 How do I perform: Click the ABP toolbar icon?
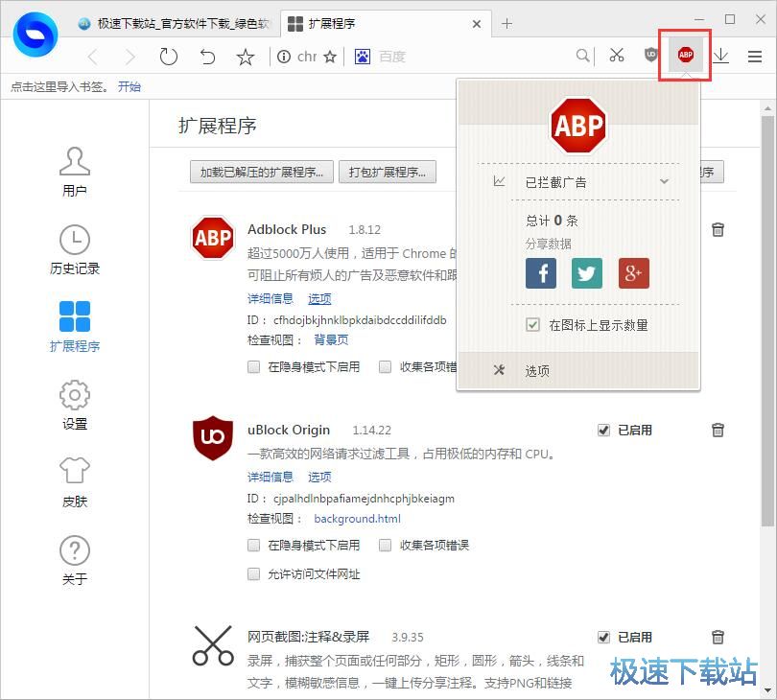(x=685, y=55)
